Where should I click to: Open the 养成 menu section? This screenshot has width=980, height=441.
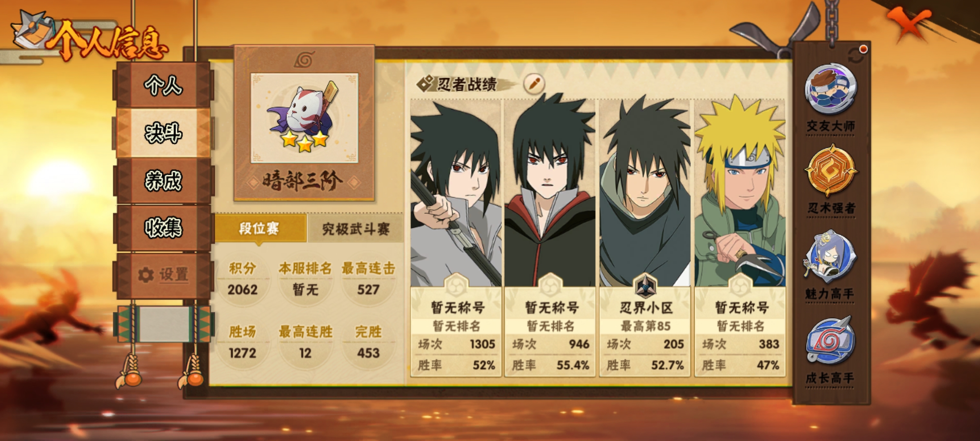[163, 180]
